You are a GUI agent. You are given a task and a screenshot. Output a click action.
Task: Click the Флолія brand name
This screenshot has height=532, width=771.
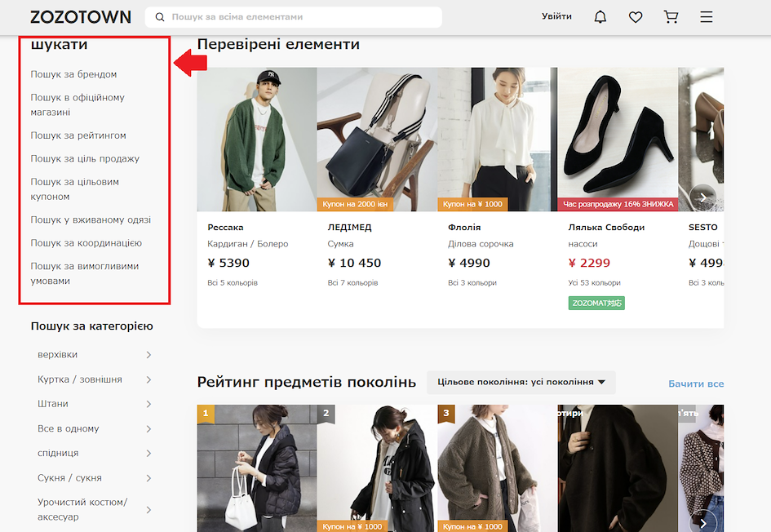pos(464,227)
